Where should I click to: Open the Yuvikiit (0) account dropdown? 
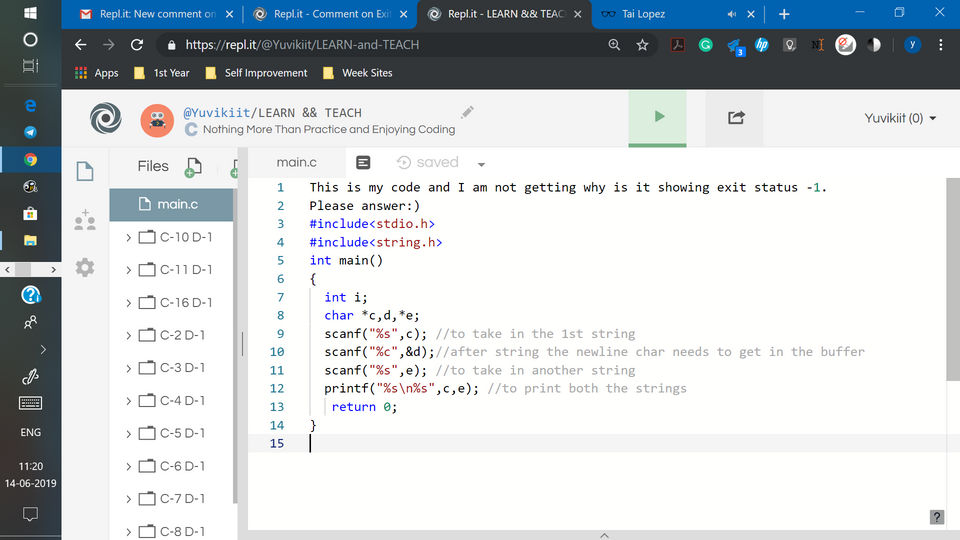(x=900, y=118)
